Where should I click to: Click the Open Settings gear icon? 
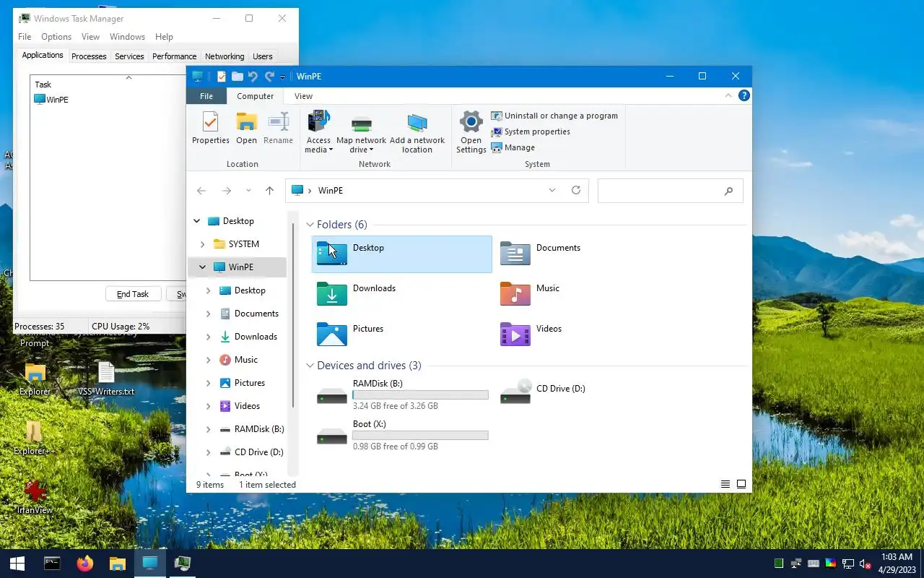pos(471,122)
